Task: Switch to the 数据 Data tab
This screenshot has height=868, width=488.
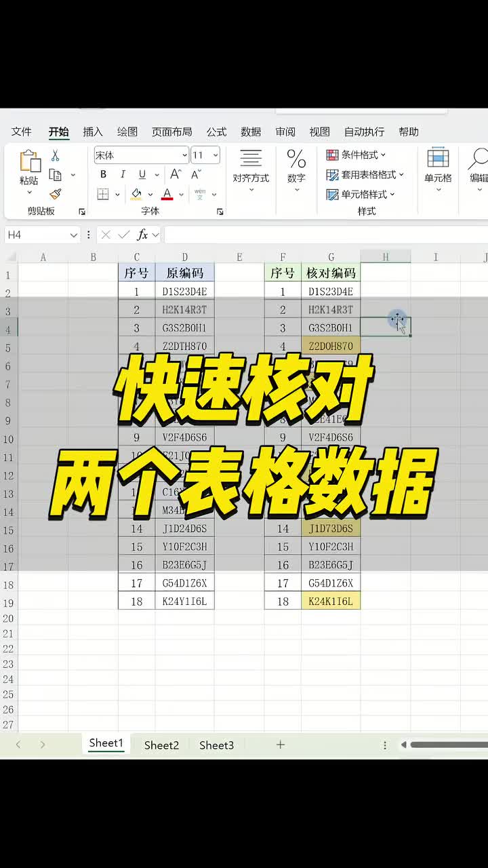Action: [251, 132]
